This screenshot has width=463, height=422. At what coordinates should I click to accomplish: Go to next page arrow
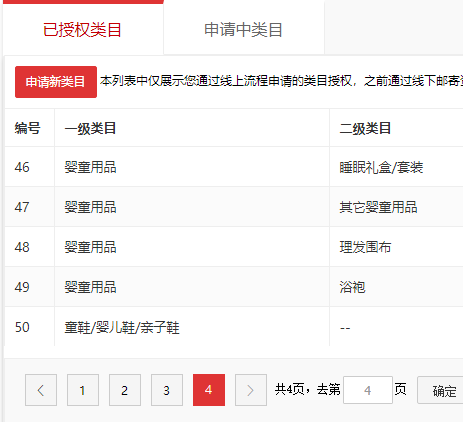(251, 390)
